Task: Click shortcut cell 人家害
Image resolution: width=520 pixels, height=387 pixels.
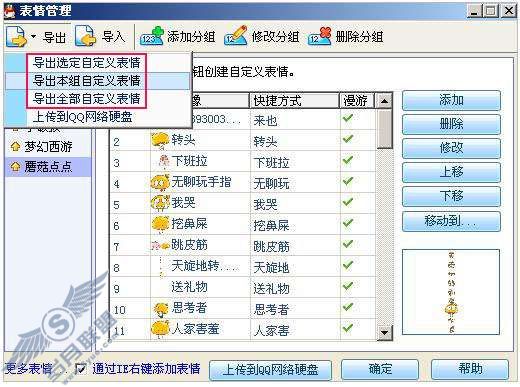Action: (x=271, y=331)
